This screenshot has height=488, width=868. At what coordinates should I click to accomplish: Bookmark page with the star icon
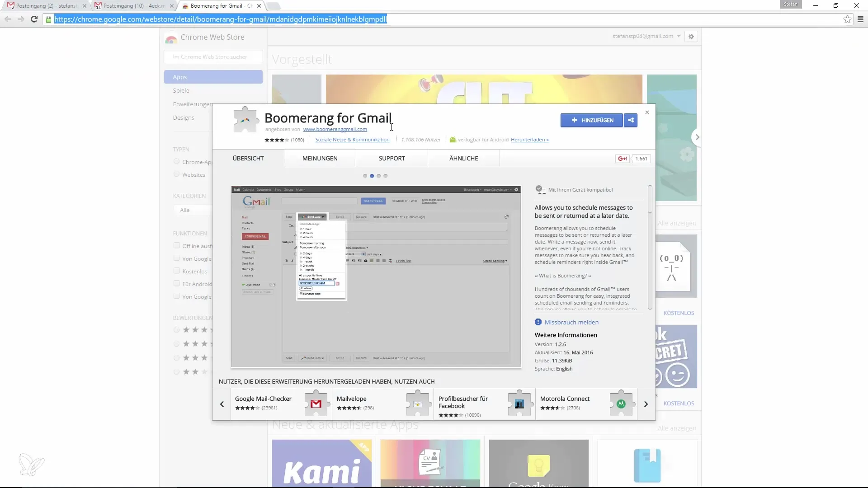click(847, 19)
